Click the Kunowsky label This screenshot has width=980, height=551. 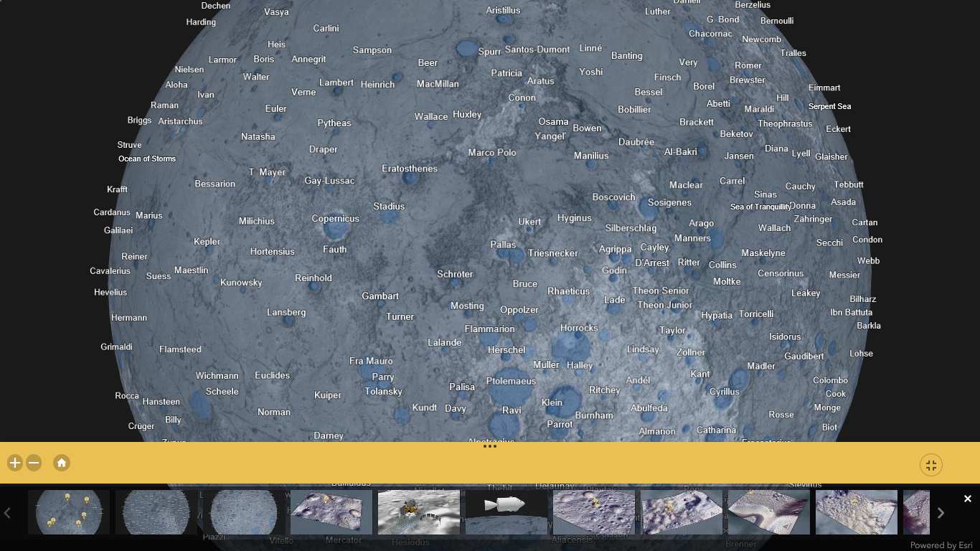241,283
